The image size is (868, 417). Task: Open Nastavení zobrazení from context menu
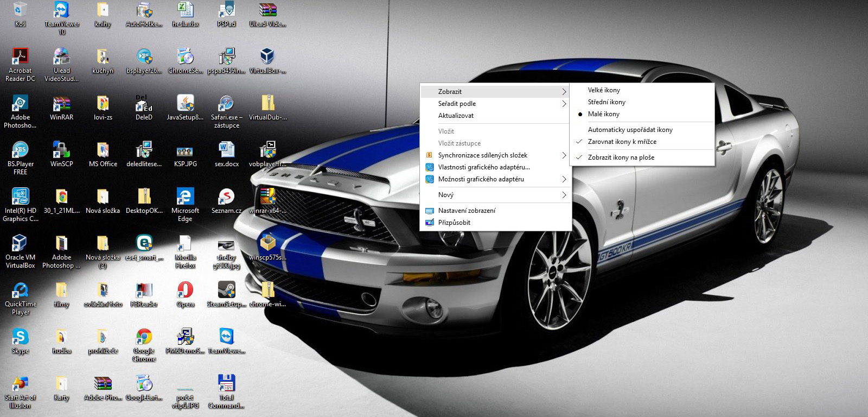coord(467,211)
